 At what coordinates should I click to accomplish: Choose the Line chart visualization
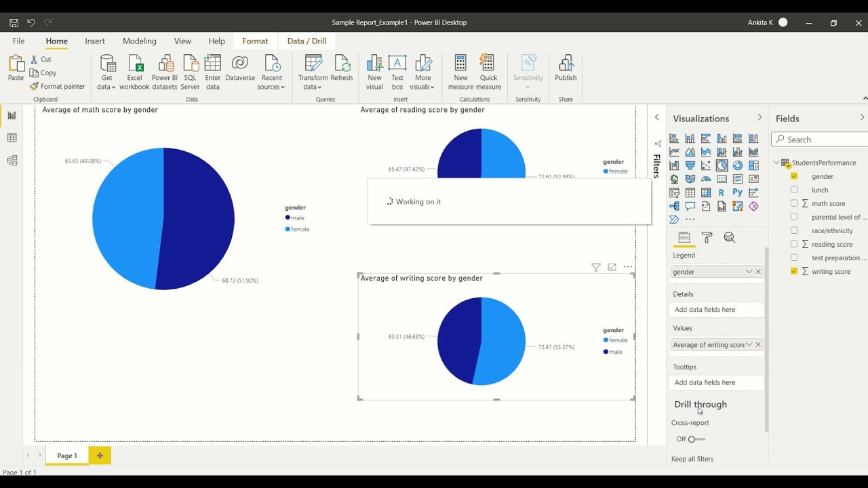click(x=674, y=152)
